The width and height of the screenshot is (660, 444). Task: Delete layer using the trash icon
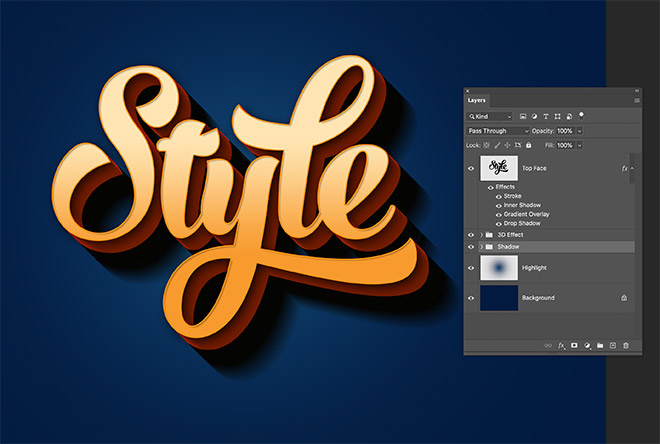tap(626, 345)
